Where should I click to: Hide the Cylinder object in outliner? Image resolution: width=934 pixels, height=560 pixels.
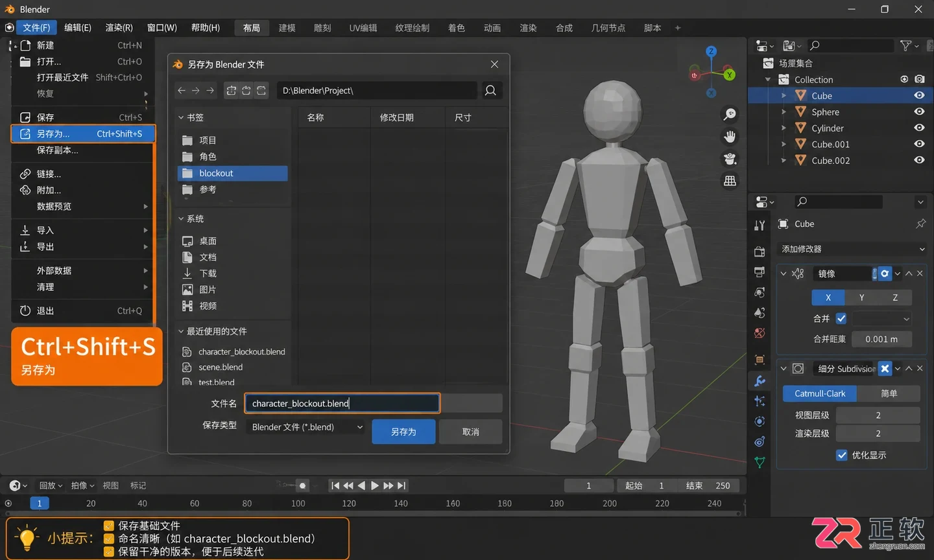919,128
